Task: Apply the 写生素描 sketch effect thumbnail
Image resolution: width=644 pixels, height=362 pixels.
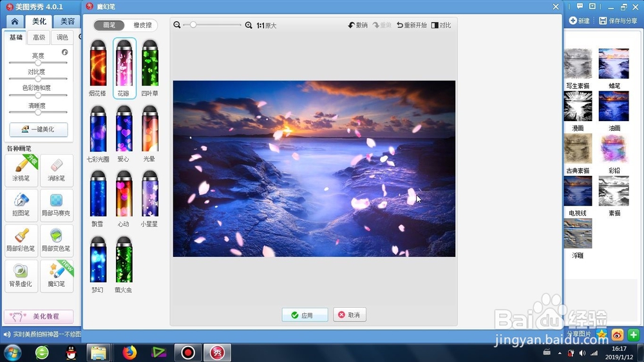Action: coord(578,64)
